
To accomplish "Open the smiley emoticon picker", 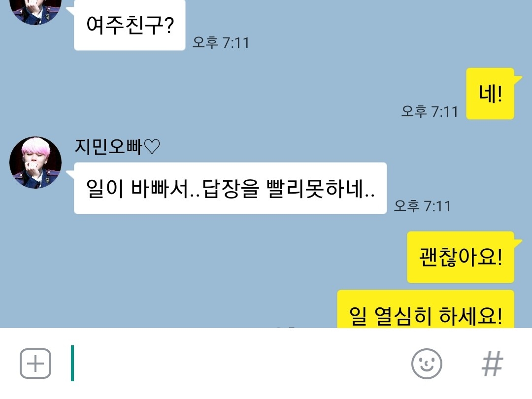I will point(427,364).
